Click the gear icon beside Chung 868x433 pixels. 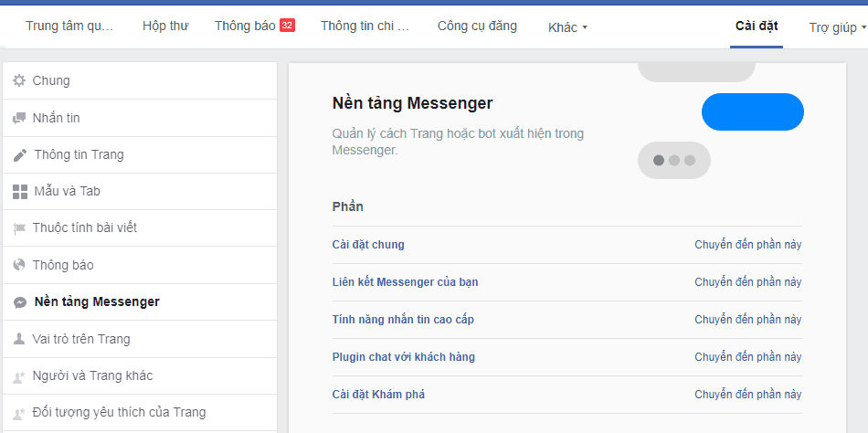pyautogui.click(x=19, y=80)
